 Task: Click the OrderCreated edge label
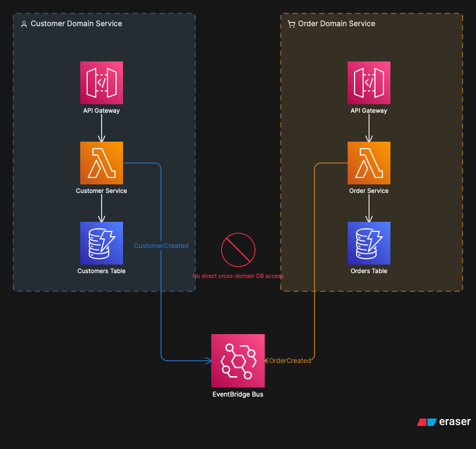click(x=290, y=361)
